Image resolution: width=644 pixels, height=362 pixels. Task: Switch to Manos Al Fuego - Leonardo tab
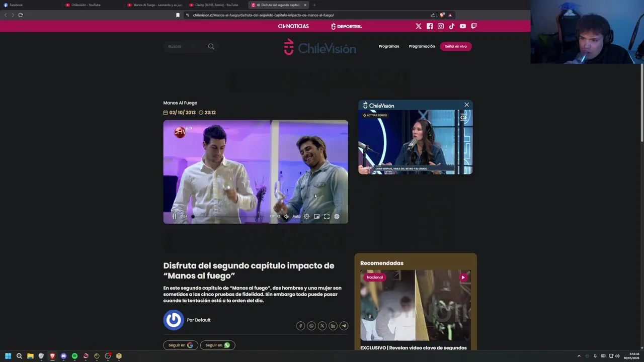(155, 5)
